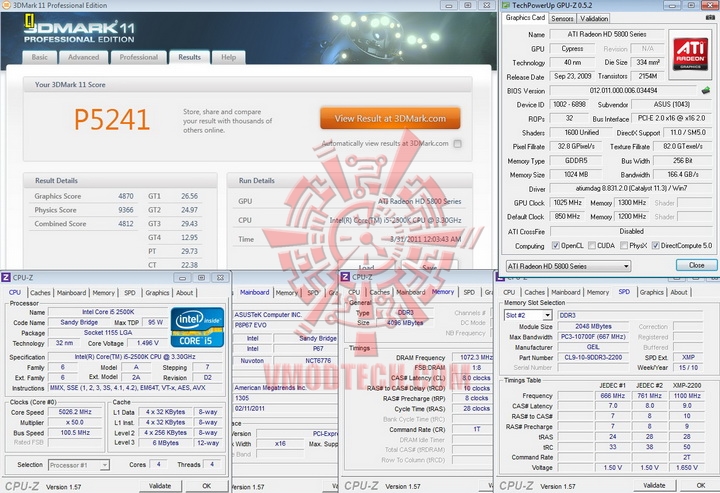Screen dimensions: 720x493
Task: Switch to the Advanced tab in 3DMark
Action: pos(83,57)
